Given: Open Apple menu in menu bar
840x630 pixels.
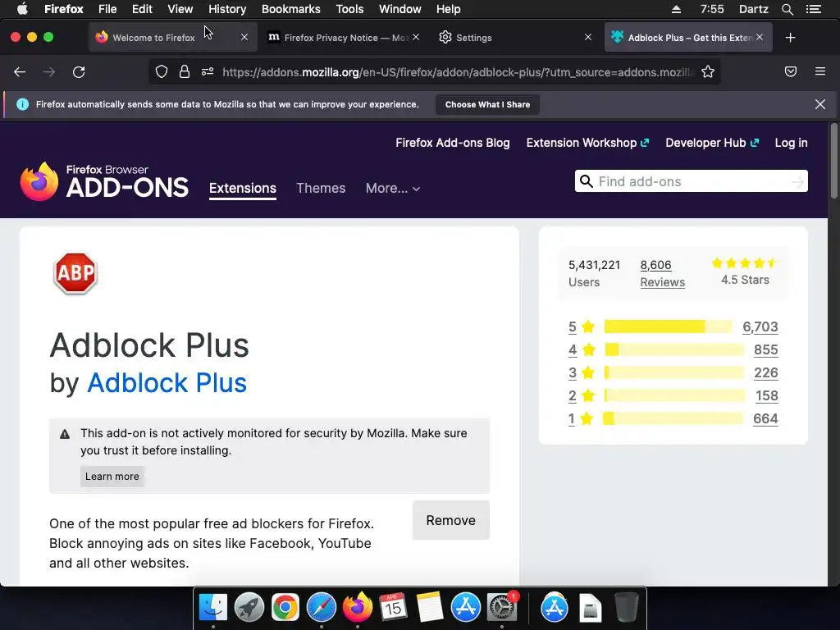Looking at the screenshot, I should pyautogui.click(x=22, y=9).
